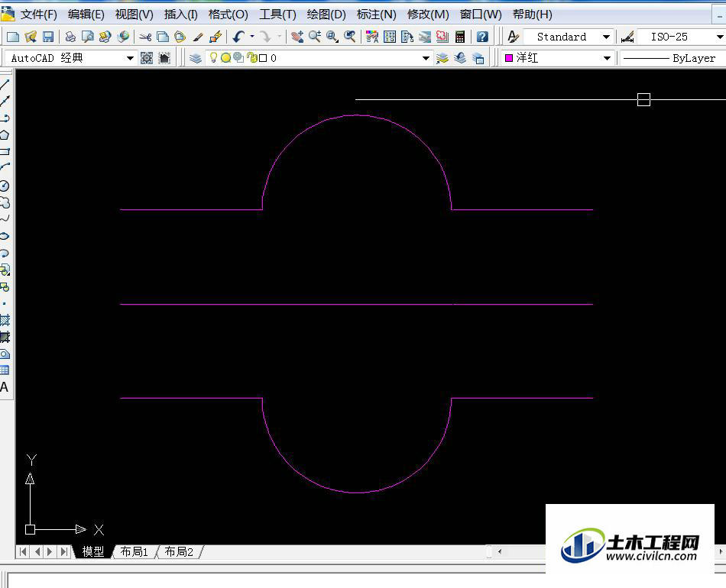Select the Revision Cloud tool
The image size is (726, 588).
pos(5,202)
